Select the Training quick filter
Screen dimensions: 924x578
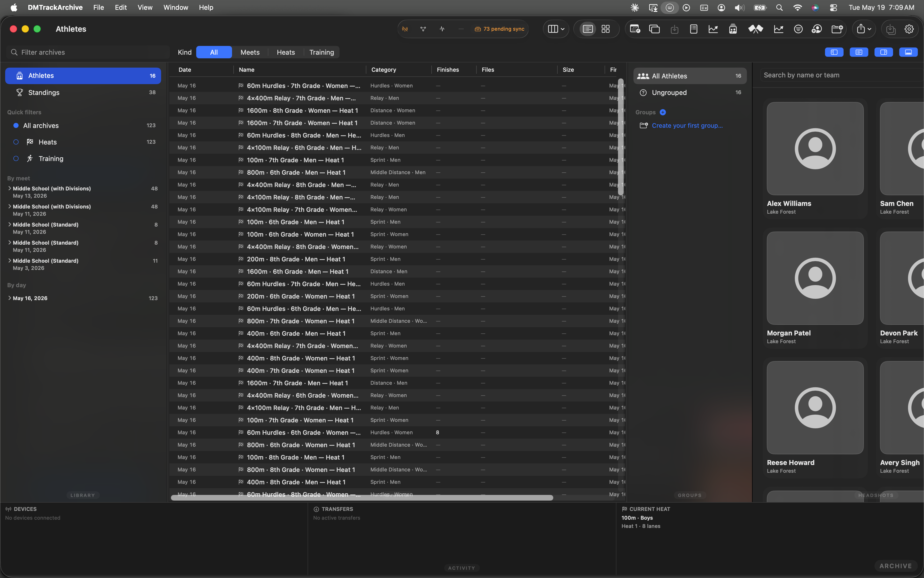pos(83,158)
